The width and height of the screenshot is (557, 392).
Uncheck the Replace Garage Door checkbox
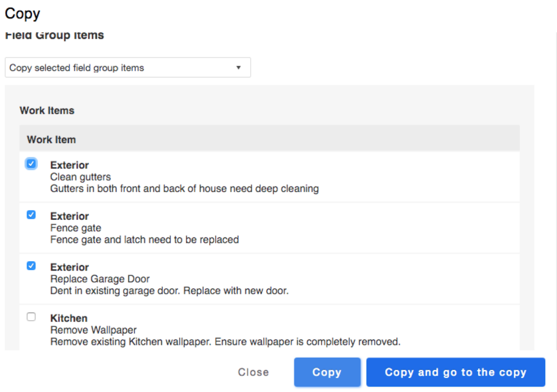31,266
